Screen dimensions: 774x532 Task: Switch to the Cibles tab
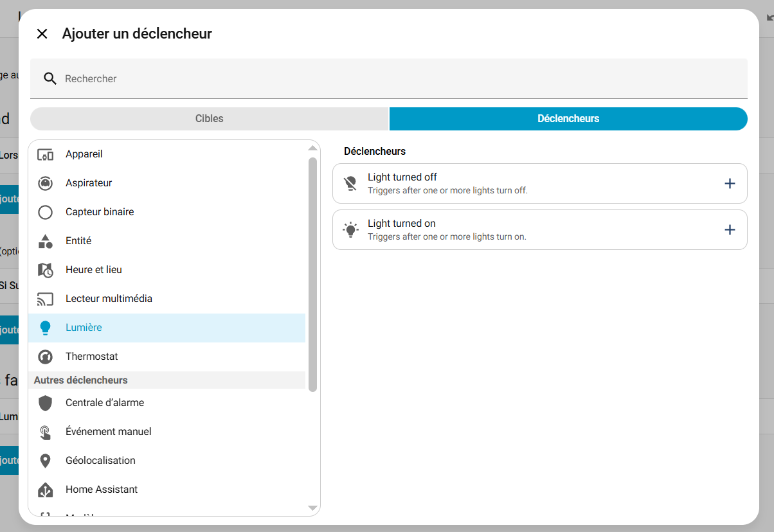210,119
